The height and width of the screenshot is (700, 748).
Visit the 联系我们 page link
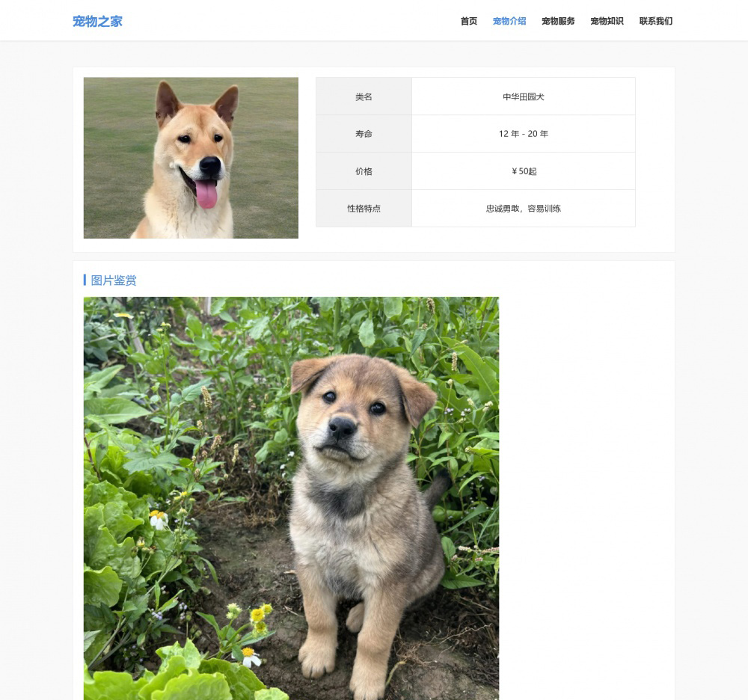[656, 21]
